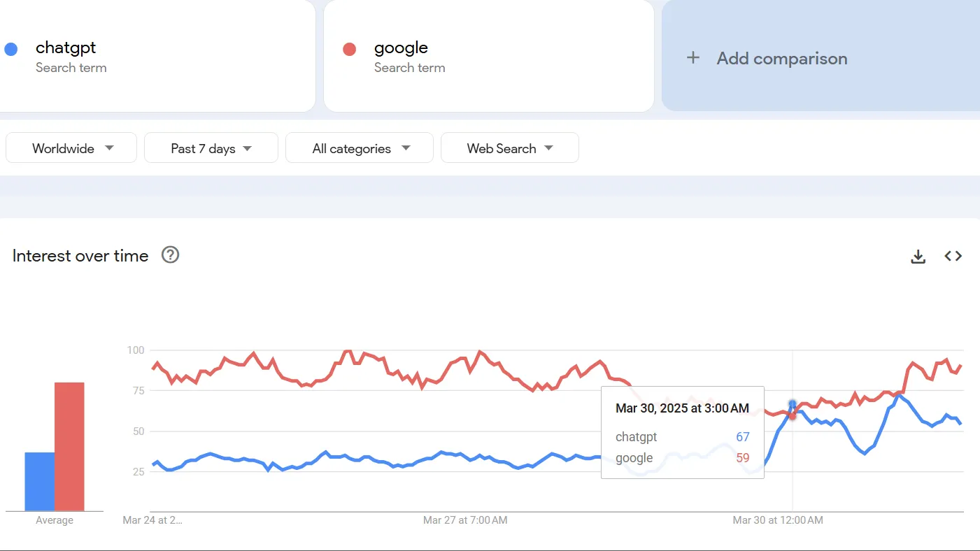Edit the chatgpt search term
The width and height of the screenshot is (980, 551).
(x=66, y=48)
